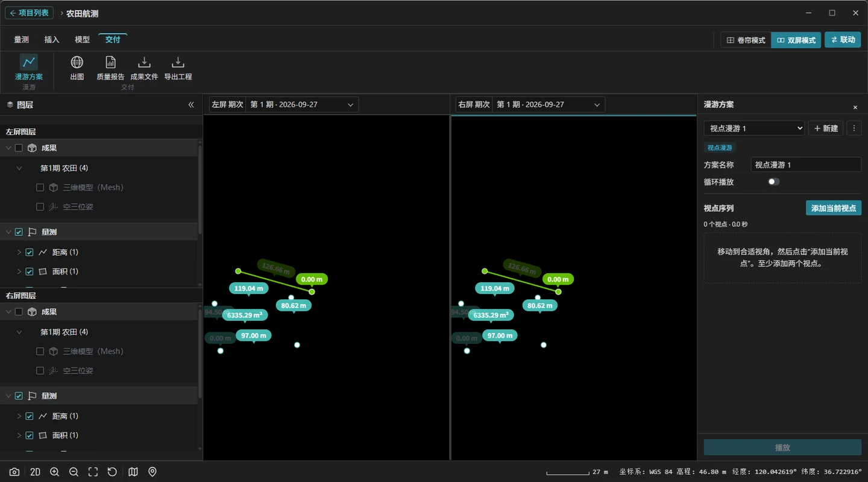Switch view with the 2D button
This screenshot has width=868, height=482.
(x=35, y=472)
